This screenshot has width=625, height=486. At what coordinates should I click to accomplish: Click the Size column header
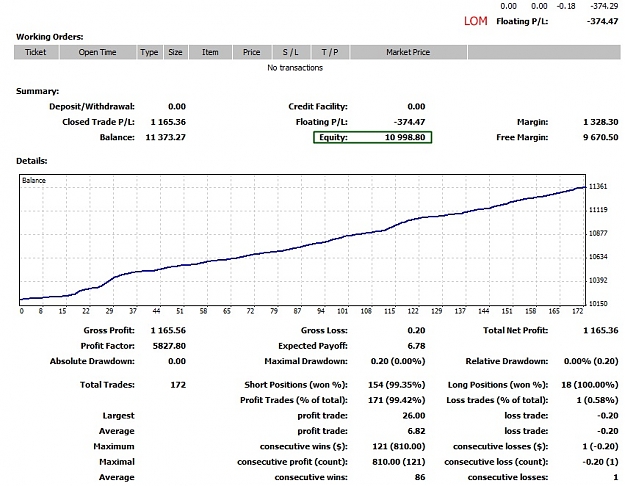coord(175,52)
